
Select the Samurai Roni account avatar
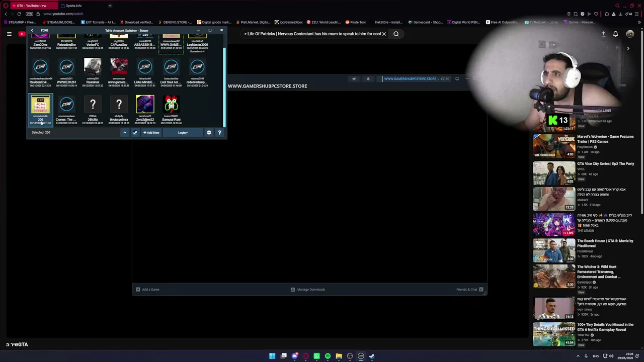[171, 104]
